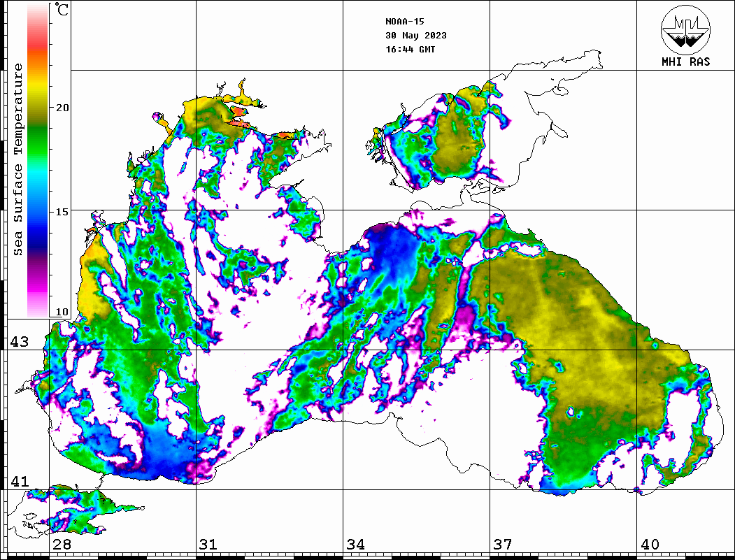Screen dimensions: 735x560
Task: Click the temperature color scale bar
Action: [38, 160]
